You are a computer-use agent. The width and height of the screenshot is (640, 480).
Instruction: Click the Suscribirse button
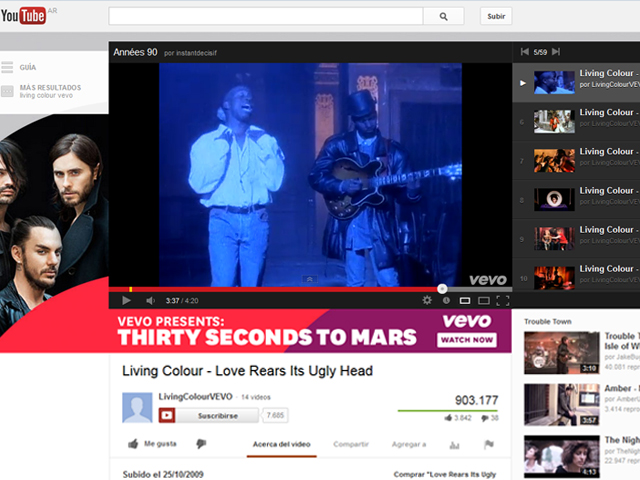coord(209,416)
